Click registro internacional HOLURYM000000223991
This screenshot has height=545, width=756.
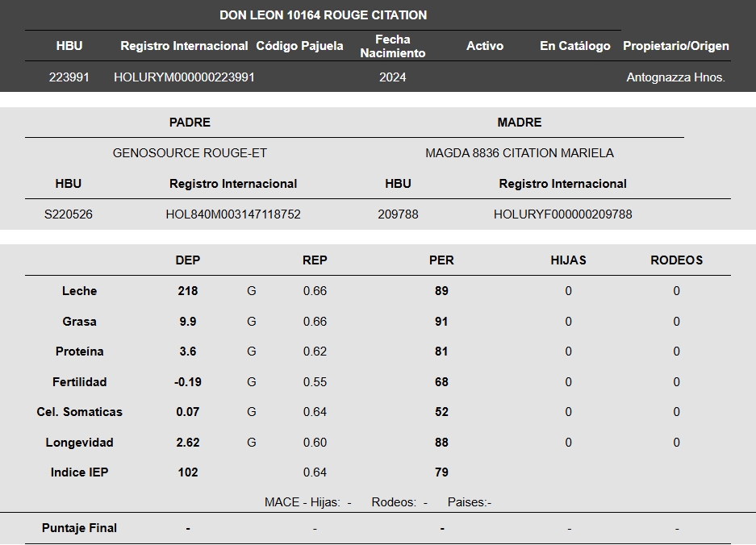[x=184, y=77]
